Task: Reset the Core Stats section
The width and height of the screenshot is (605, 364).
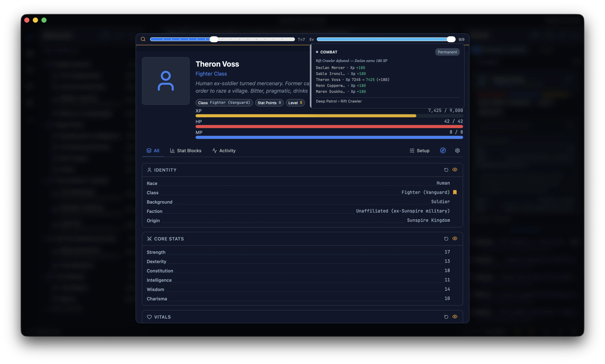Action: (x=446, y=239)
